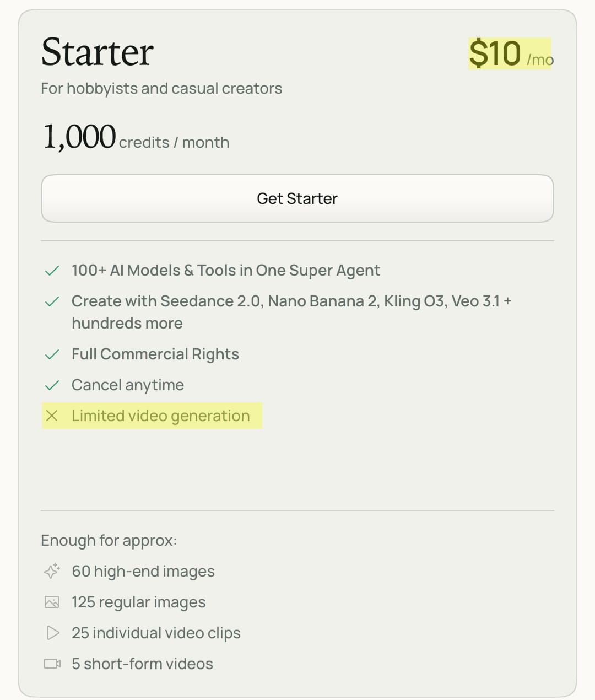Click the checkmark beside 100+ AI Models
Viewport: 595px width, 700px height.
point(52,271)
